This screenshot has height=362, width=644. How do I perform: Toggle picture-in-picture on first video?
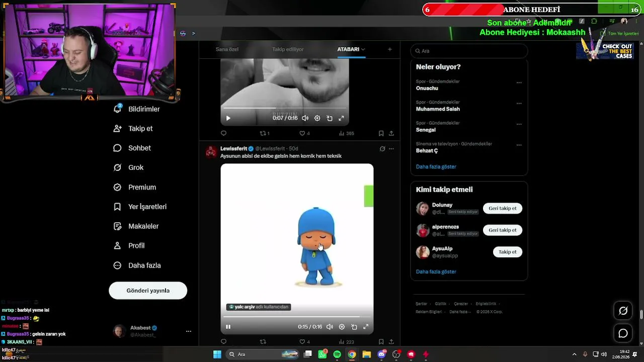[x=329, y=118]
